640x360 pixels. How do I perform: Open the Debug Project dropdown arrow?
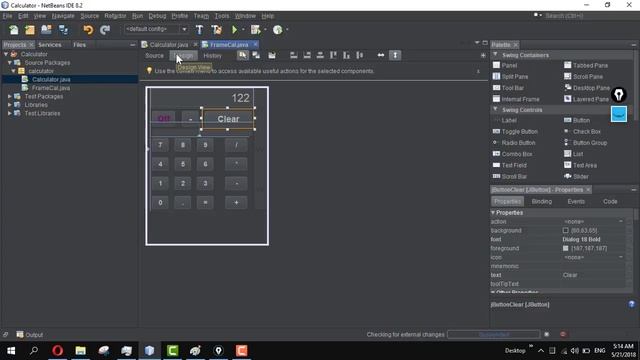pyautogui.click(x=265, y=30)
